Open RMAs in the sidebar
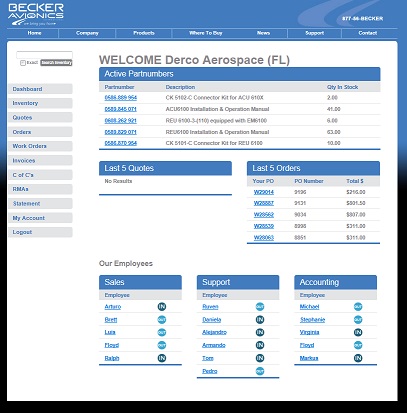Image resolution: width=407 pixels, height=413 pixels. coord(40,189)
